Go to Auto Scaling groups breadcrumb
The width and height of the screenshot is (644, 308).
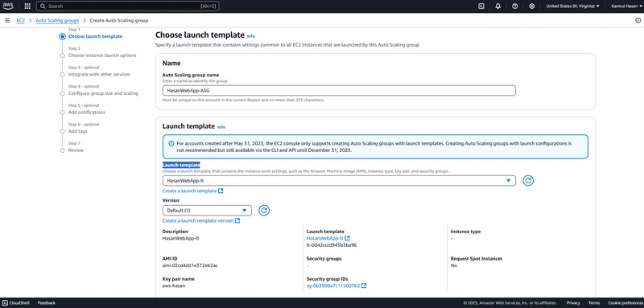pos(57,20)
